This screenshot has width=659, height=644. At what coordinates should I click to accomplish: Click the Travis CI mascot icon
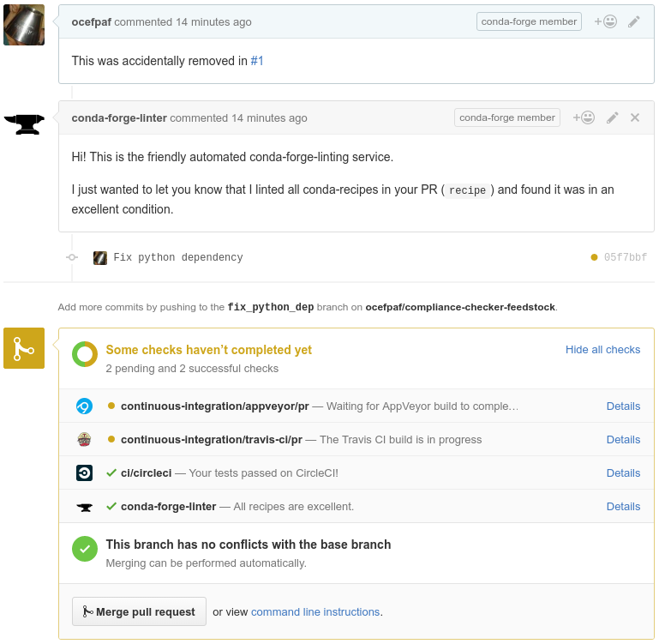click(85, 440)
